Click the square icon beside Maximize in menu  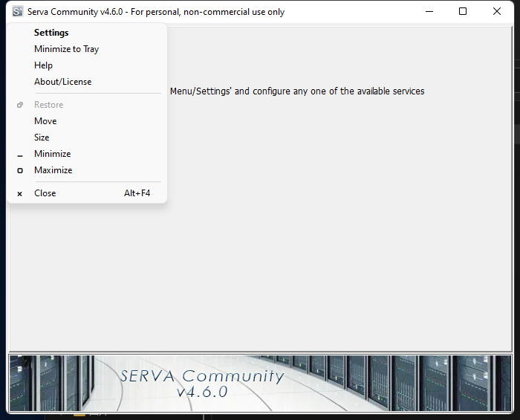coord(20,170)
